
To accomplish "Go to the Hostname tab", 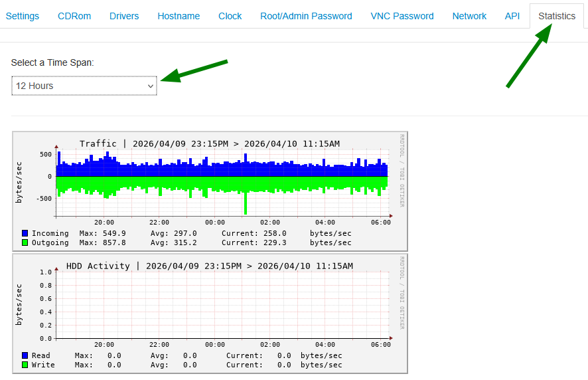I will tap(179, 16).
